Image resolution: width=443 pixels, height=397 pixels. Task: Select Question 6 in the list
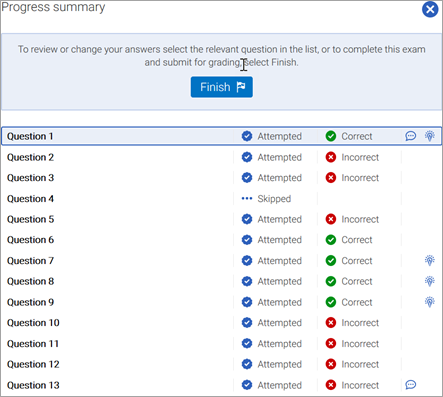(x=222, y=240)
